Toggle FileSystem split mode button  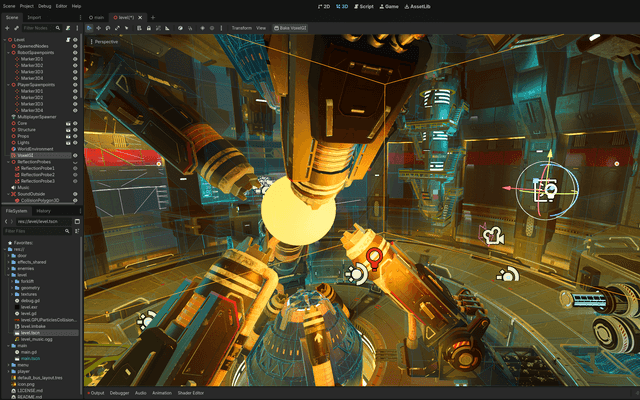[x=77, y=221]
